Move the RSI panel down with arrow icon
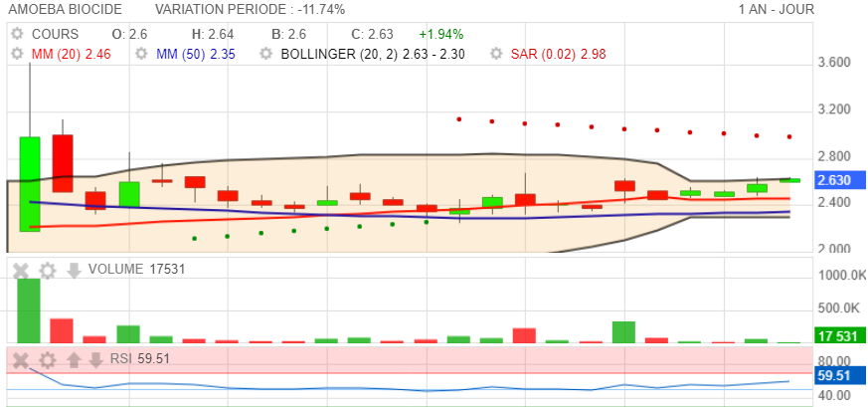The image size is (868, 407). pyautogui.click(x=95, y=361)
